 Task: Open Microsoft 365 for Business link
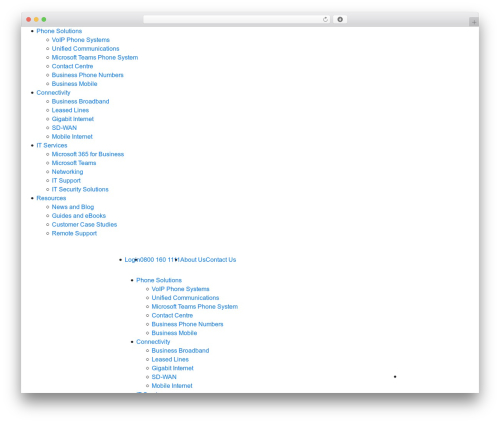tap(88, 154)
